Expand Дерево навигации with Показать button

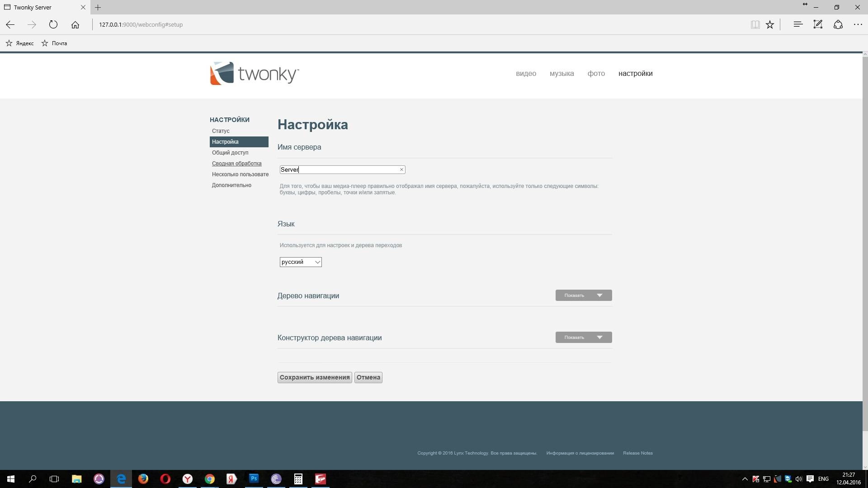coord(584,295)
